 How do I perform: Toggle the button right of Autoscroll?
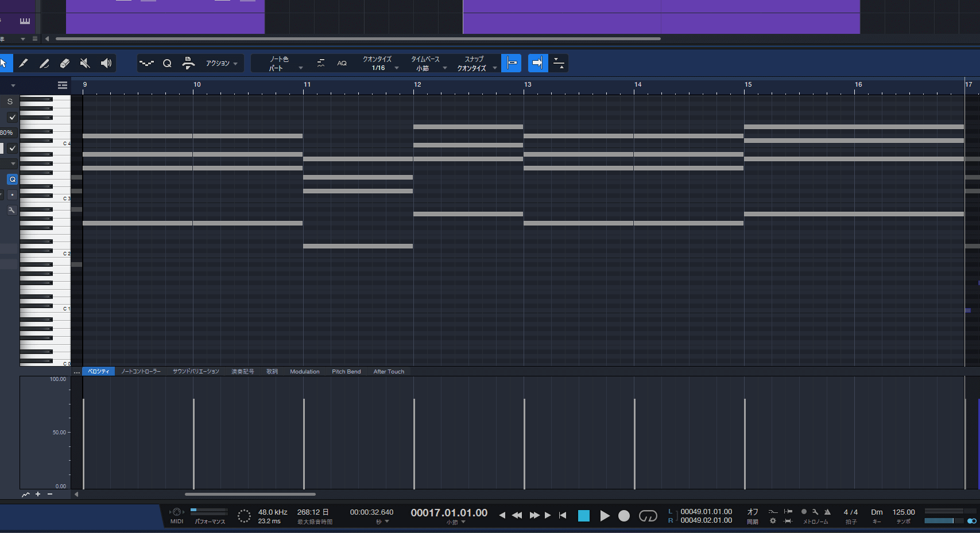pos(559,63)
